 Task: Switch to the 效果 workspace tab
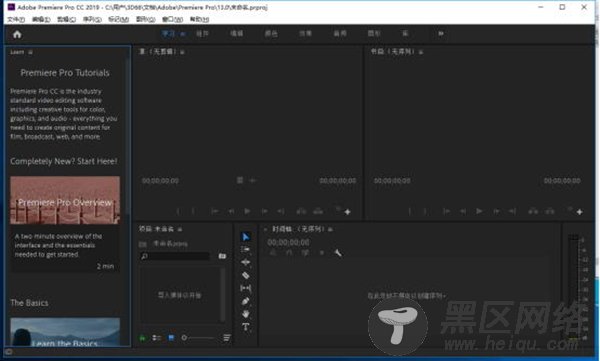[305, 34]
